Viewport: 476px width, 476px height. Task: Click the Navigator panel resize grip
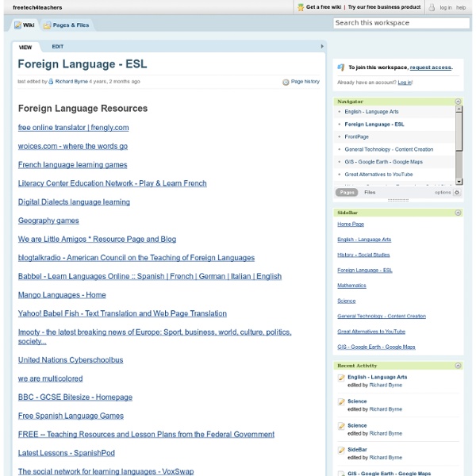coord(398,201)
